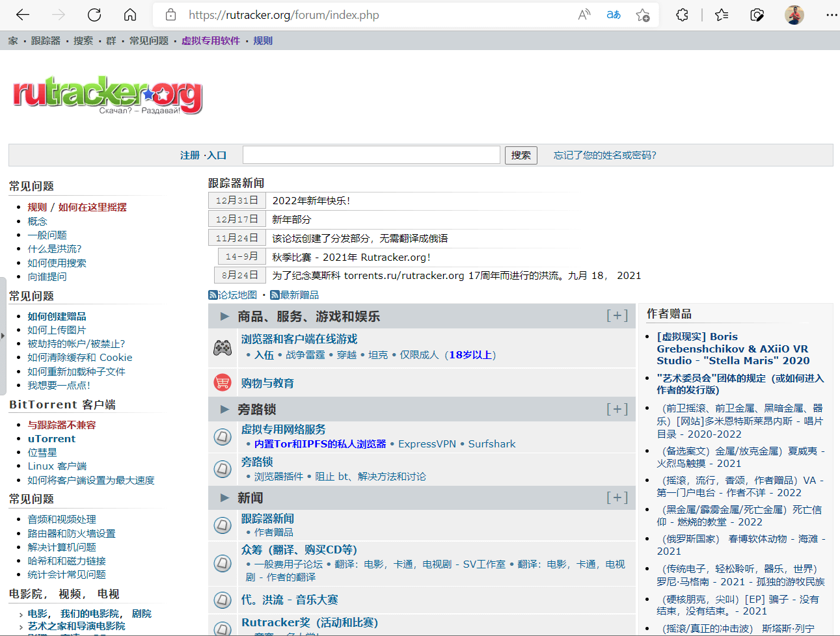Go forward using the browser forward arrow
Screen dimensions: 840x636
[x=59, y=14]
